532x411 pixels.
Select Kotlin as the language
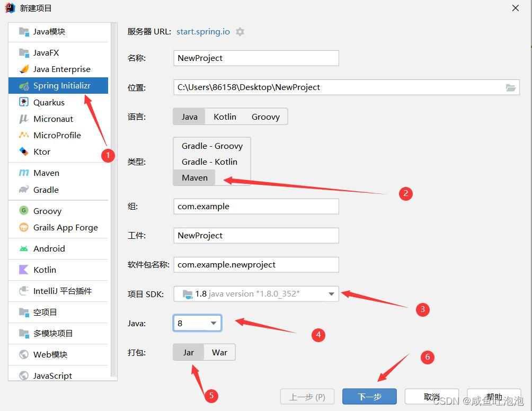click(x=225, y=117)
